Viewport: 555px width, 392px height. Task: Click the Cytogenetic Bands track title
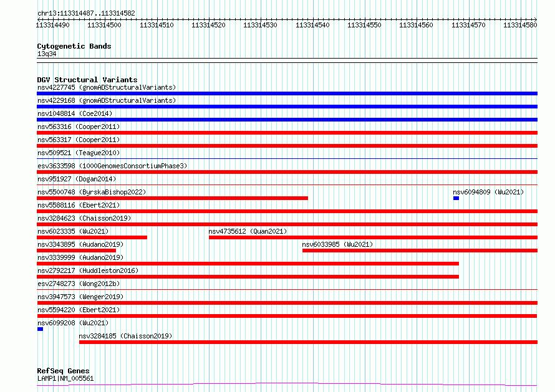pos(74,46)
